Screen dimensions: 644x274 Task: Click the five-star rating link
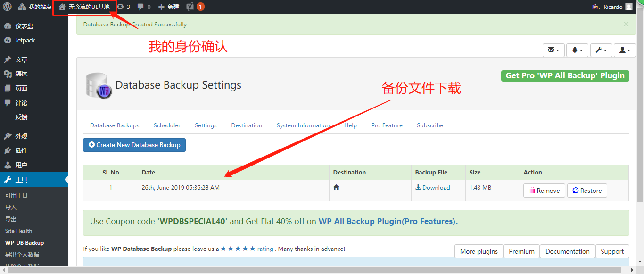click(247, 249)
